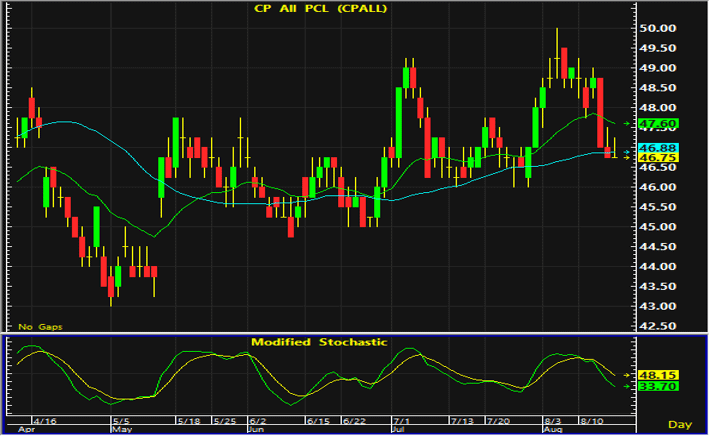This screenshot has width=710, height=436.
Task: Click the green 33.70 stochastic value
Action: tap(658, 386)
